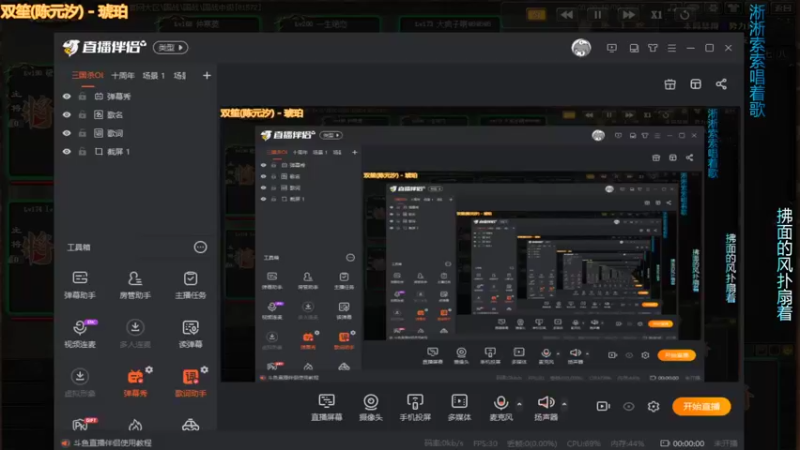Toggle the preview eye icon near 开始直播

629,406
